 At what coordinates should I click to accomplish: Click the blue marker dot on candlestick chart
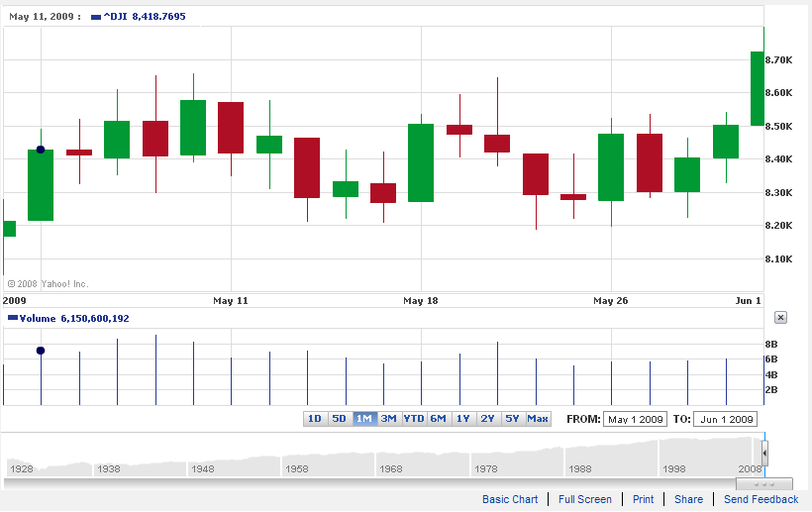pyautogui.click(x=41, y=150)
